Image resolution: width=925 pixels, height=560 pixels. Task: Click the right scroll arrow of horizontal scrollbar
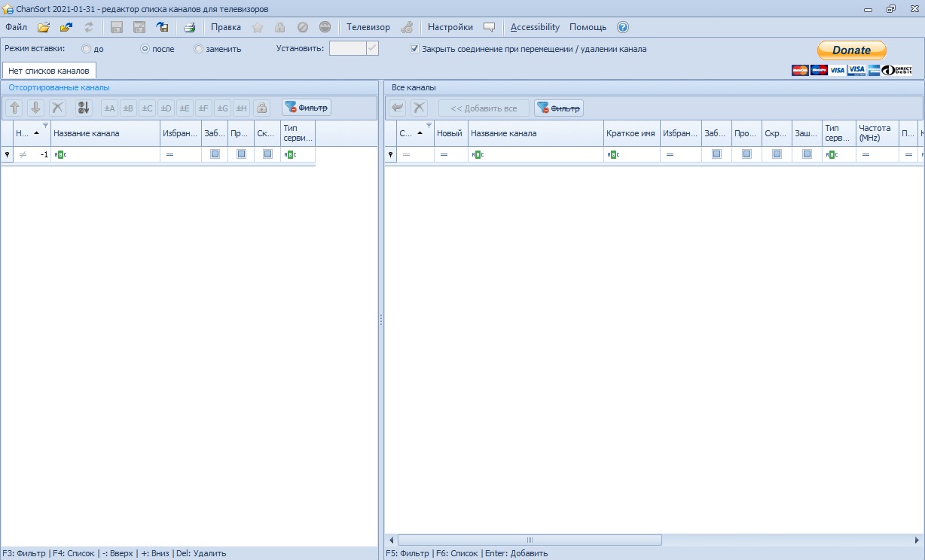[x=917, y=540]
